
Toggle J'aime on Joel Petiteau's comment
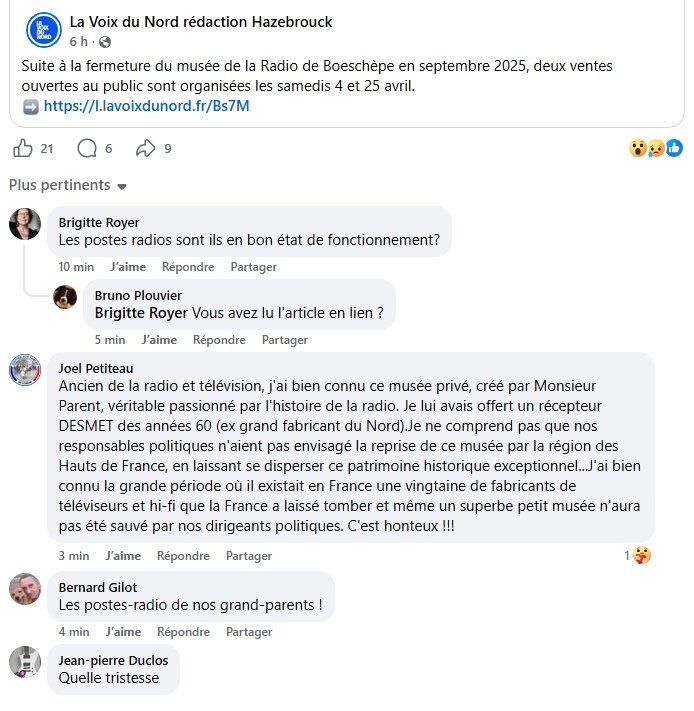coord(123,556)
